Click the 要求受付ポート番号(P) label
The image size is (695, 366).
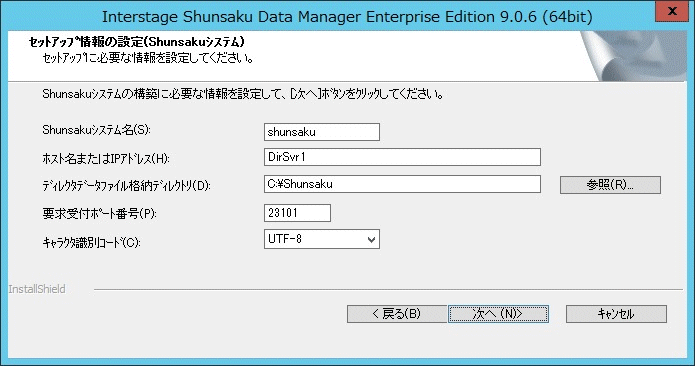[99, 214]
